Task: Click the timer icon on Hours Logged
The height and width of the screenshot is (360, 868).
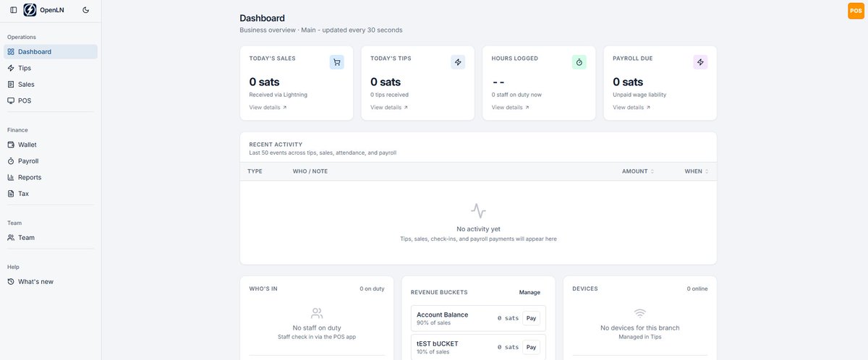Action: tap(579, 62)
